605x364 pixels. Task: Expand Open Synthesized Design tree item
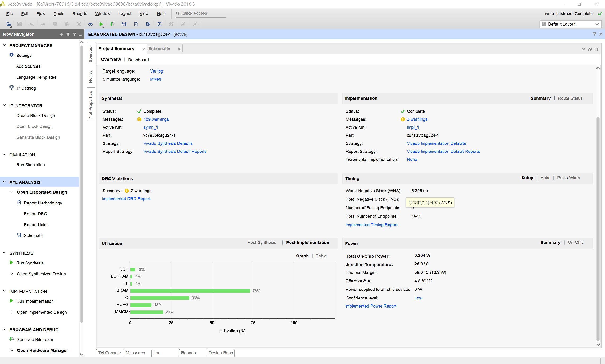click(x=12, y=274)
